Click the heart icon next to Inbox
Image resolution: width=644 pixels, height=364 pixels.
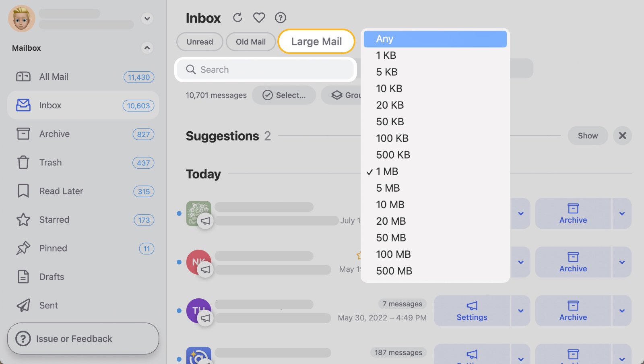pos(259,17)
